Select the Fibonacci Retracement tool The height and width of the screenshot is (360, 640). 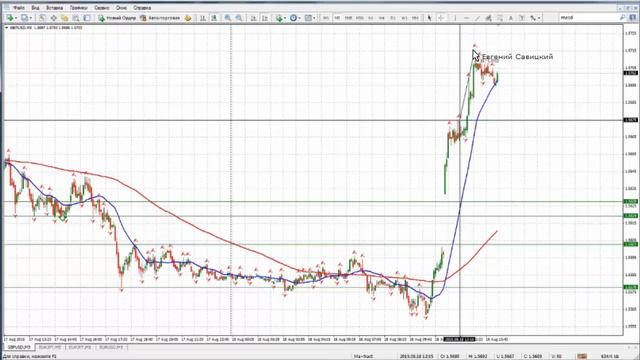click(x=500, y=18)
